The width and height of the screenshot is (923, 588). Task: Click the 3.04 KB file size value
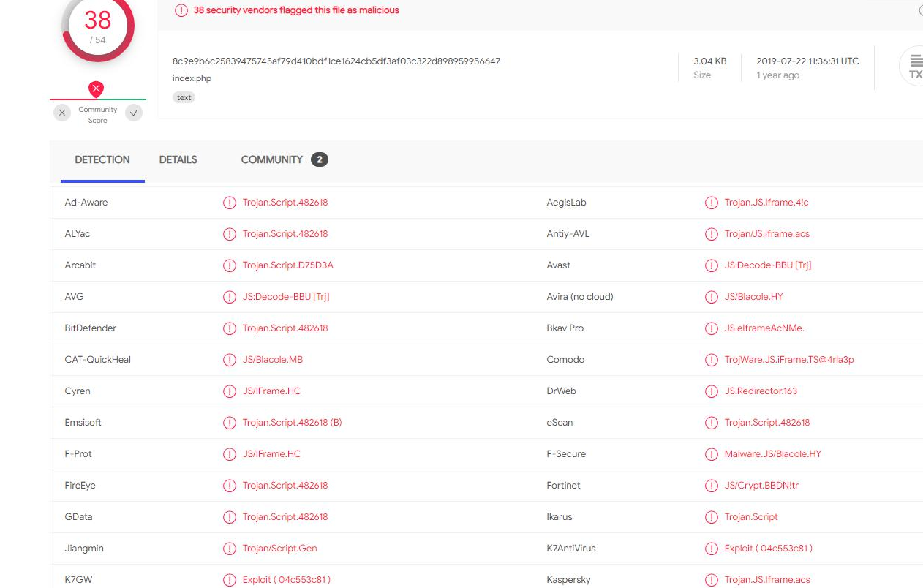pyautogui.click(x=709, y=61)
